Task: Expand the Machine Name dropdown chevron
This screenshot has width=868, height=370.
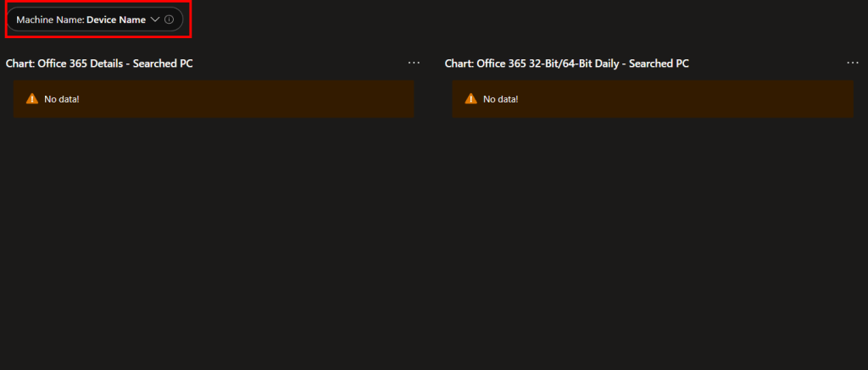Action: click(x=155, y=19)
